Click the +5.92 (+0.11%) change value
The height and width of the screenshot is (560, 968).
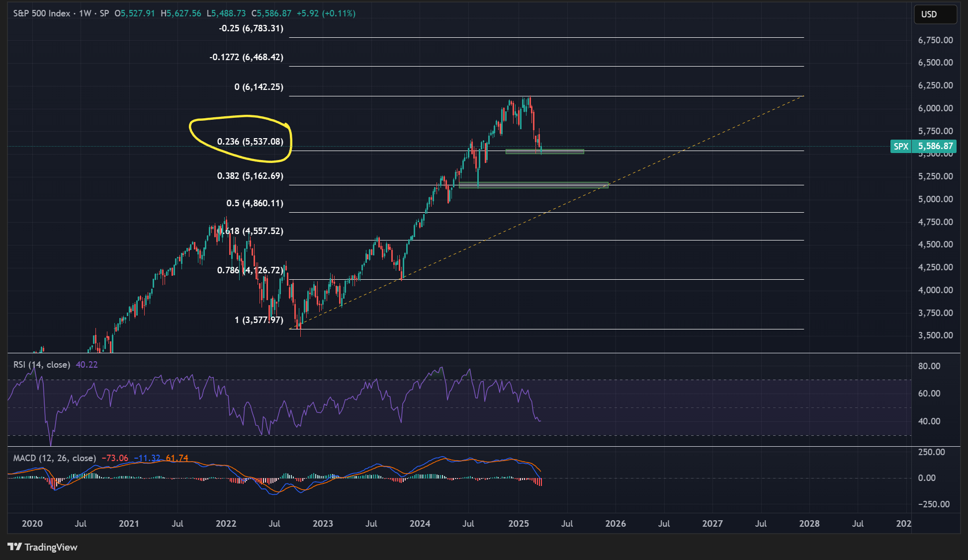pos(326,13)
